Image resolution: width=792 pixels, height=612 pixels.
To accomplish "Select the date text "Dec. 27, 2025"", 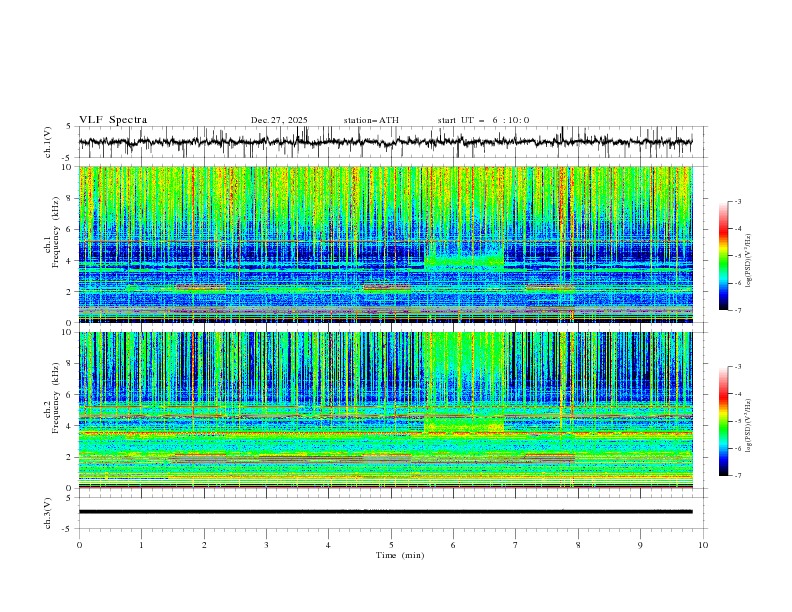I will pos(279,120).
